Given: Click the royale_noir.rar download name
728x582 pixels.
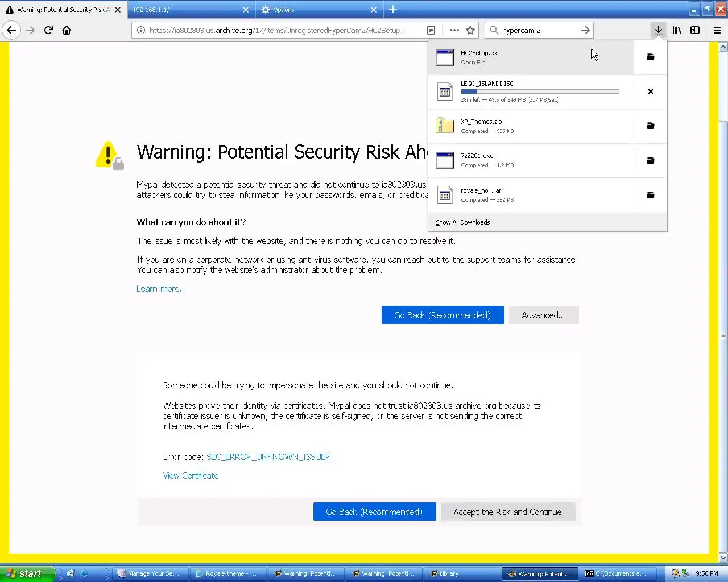Looking at the screenshot, I should (x=481, y=190).
